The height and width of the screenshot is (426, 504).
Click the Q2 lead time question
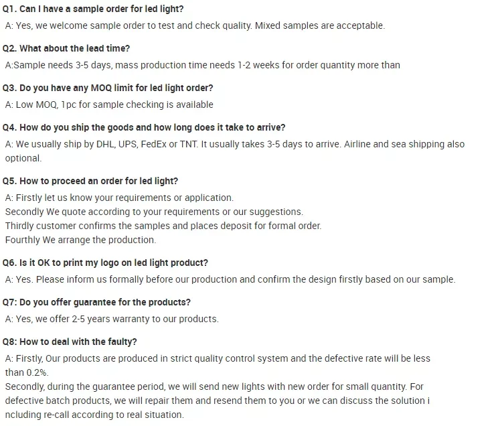pyautogui.click(x=66, y=48)
